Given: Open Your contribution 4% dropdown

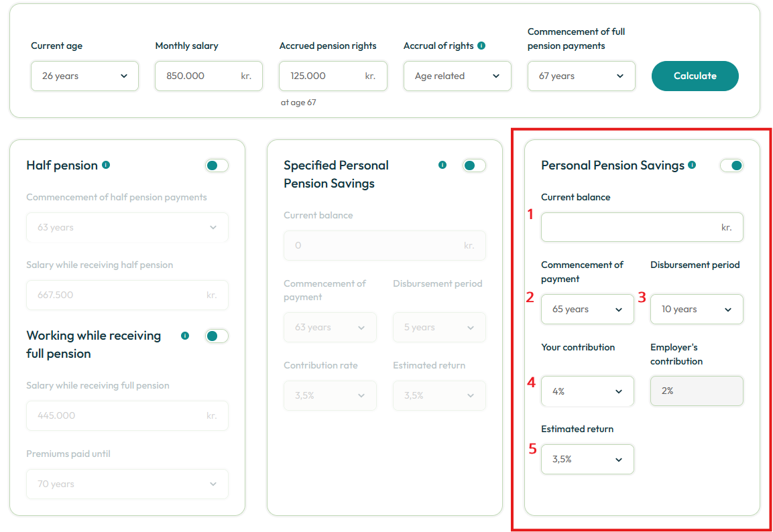Looking at the screenshot, I should pos(587,391).
